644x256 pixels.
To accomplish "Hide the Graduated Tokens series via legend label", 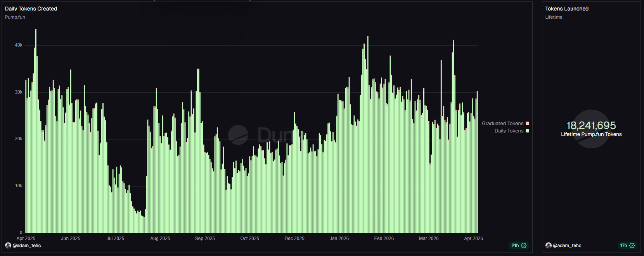I will click(x=502, y=124).
